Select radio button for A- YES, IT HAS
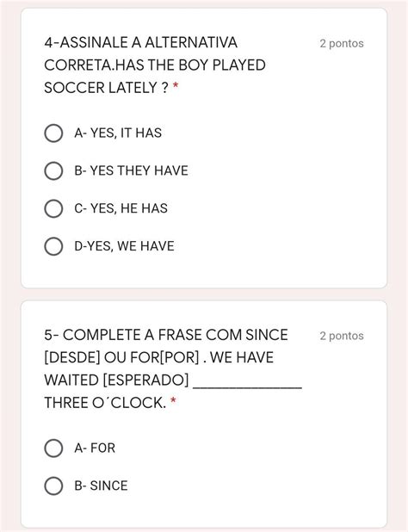The image size is (408, 532). click(x=53, y=133)
